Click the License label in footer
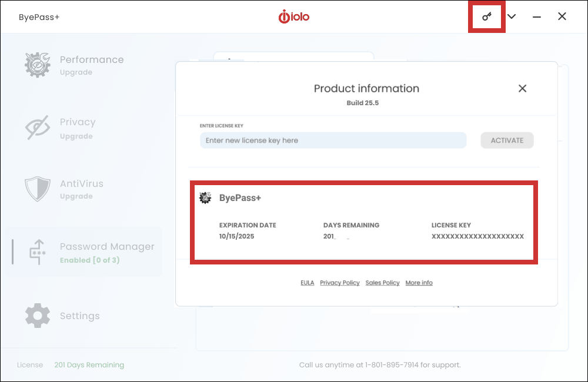 click(30, 365)
